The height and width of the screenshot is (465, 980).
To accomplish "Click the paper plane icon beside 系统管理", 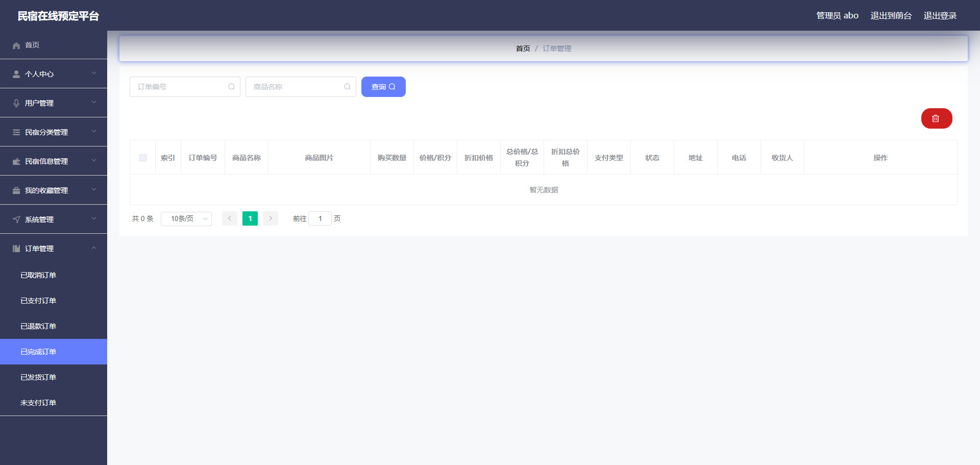I will (x=16, y=220).
